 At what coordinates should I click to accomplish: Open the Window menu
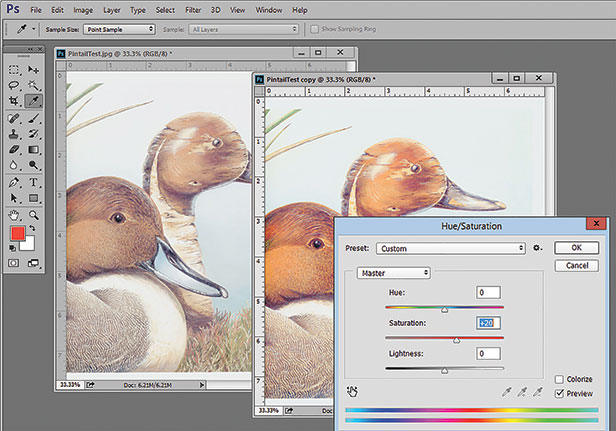click(x=269, y=10)
